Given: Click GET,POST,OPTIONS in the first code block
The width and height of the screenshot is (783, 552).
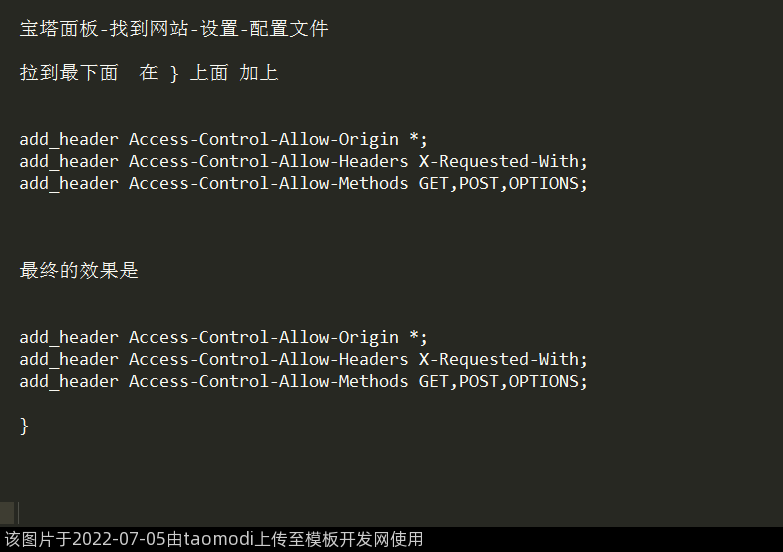Looking at the screenshot, I should click(x=500, y=183).
